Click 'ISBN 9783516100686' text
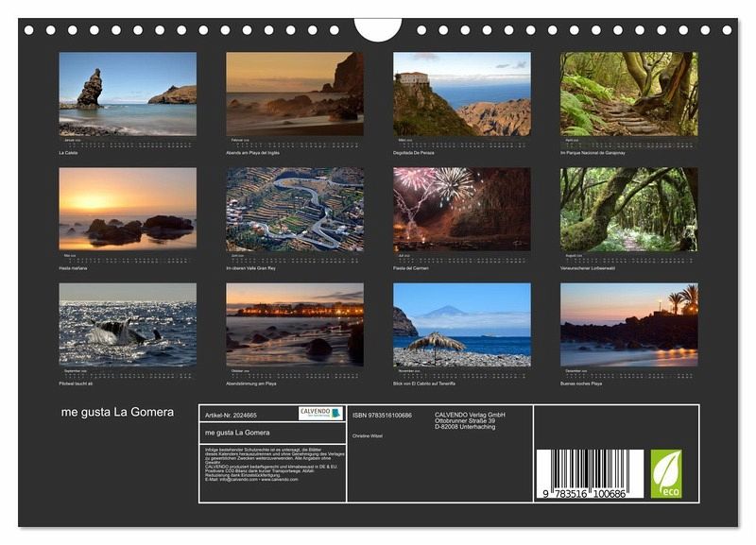The width and height of the screenshot is (756, 545). [383, 416]
